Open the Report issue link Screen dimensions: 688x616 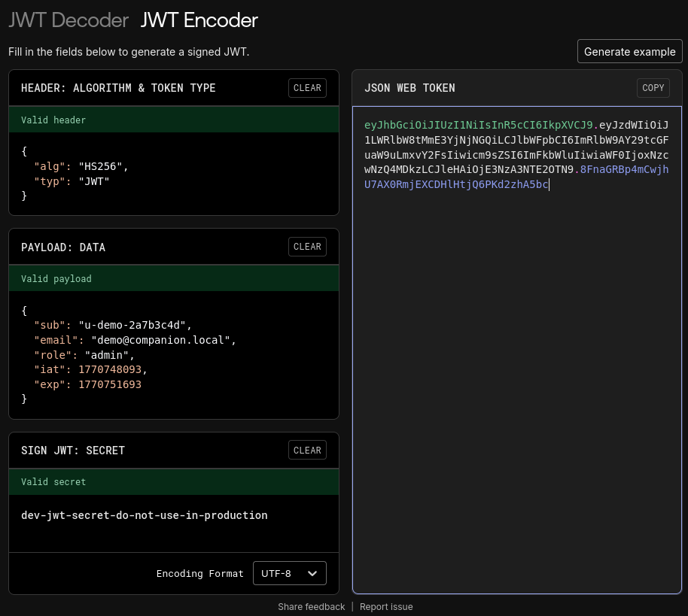(386, 607)
